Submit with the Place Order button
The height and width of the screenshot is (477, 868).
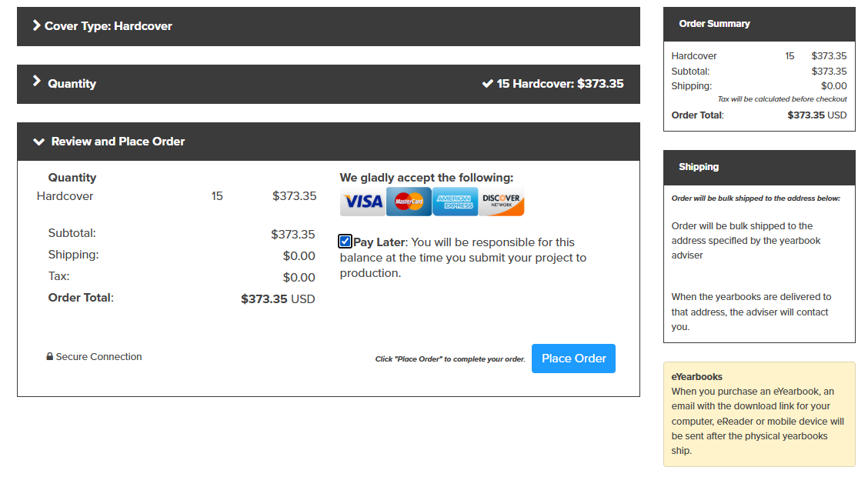[x=573, y=359]
